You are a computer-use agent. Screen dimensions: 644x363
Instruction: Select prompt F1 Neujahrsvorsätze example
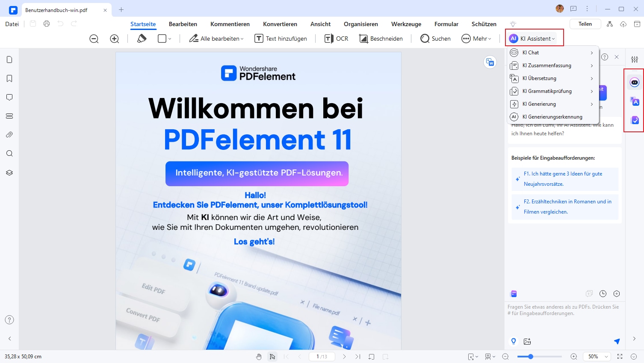[x=565, y=179]
